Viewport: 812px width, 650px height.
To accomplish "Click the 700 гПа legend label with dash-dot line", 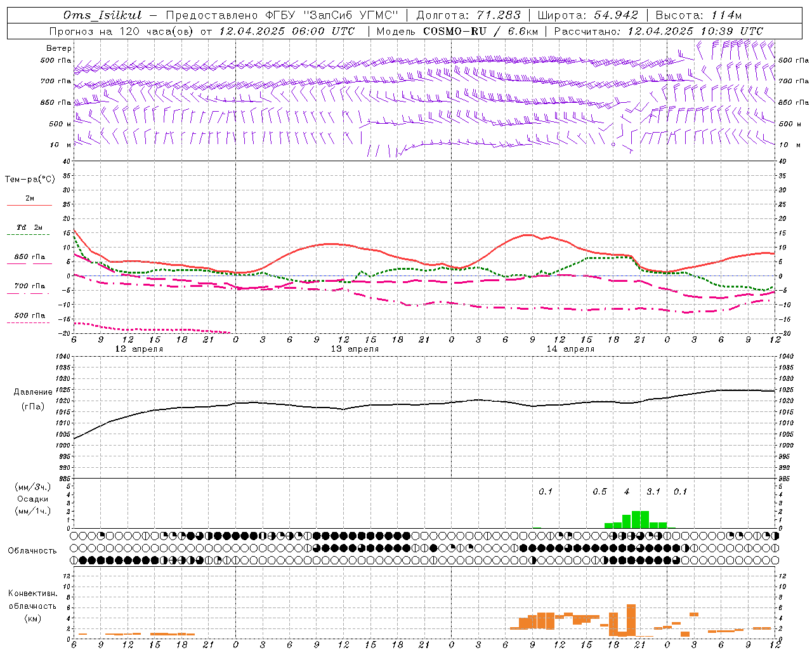I will 29,286.
